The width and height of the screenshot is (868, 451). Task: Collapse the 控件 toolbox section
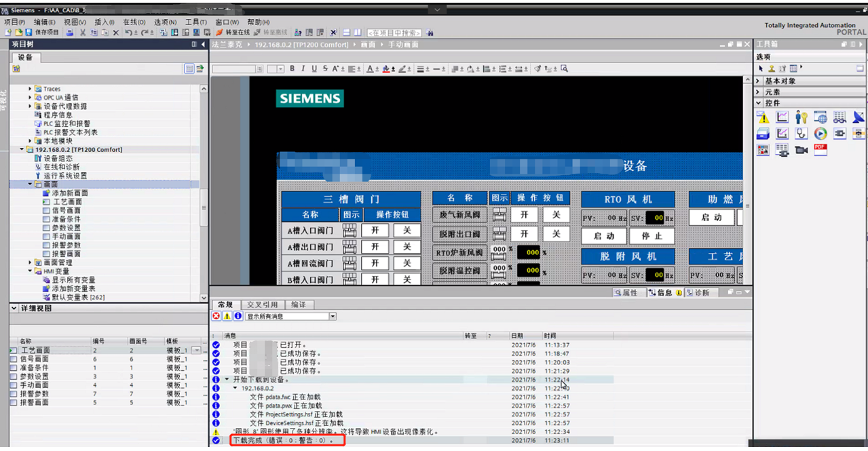[759, 102]
